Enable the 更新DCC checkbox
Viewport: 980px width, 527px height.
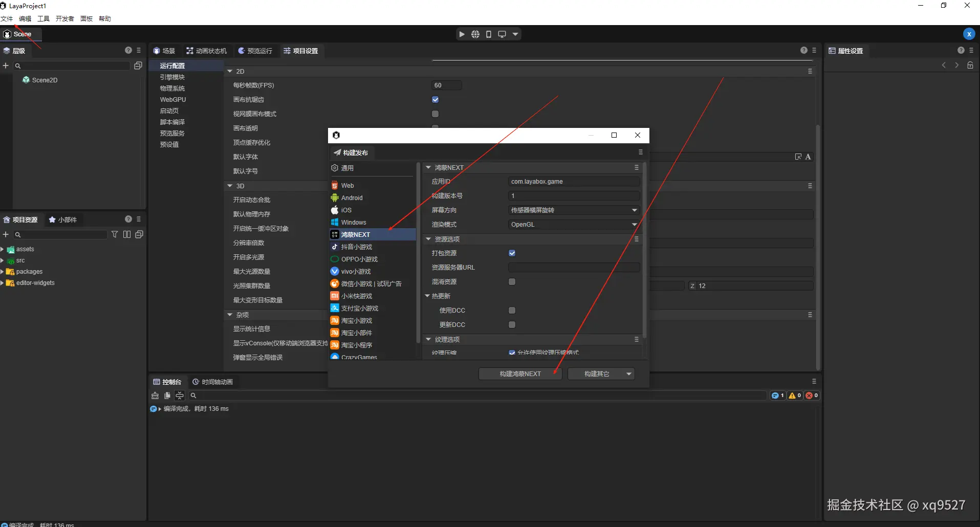pyautogui.click(x=512, y=325)
